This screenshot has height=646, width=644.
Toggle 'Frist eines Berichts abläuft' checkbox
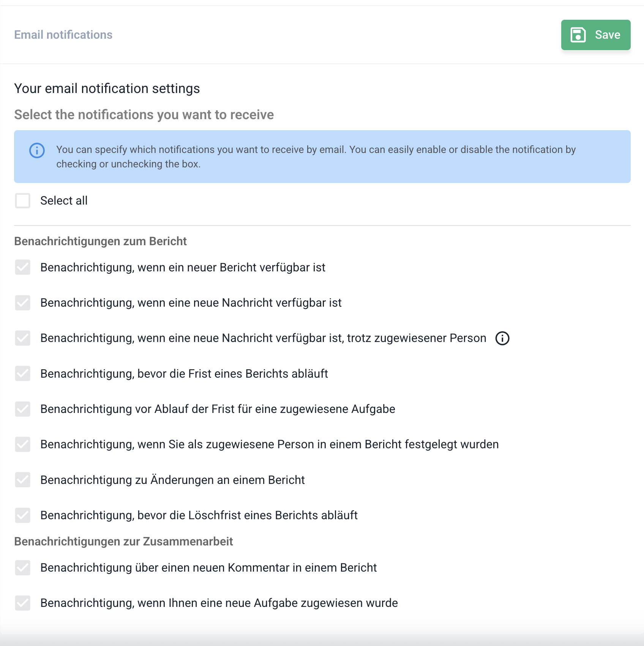(23, 374)
